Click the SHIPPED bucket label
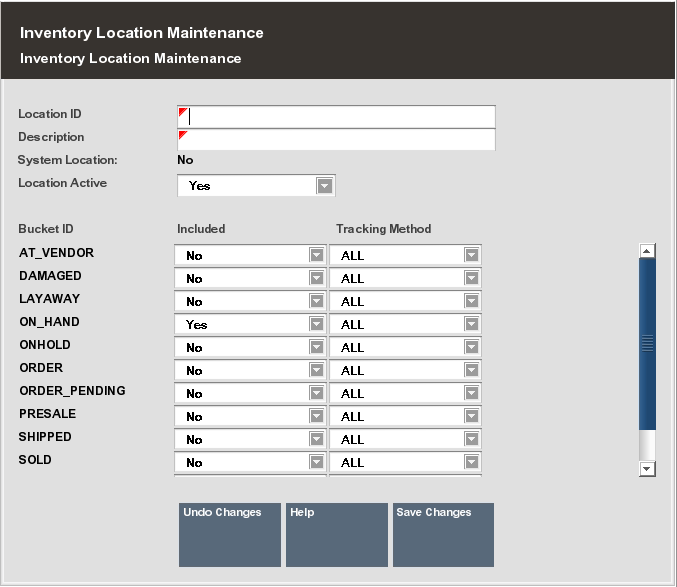The width and height of the screenshot is (677, 587). coord(45,437)
